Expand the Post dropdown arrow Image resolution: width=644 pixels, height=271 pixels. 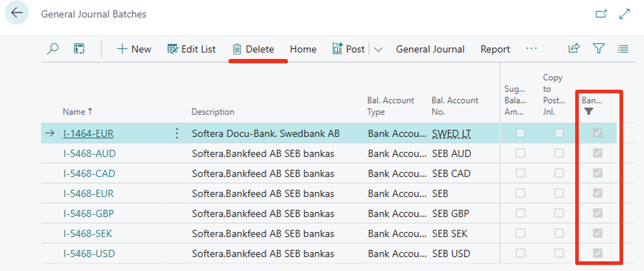click(378, 49)
